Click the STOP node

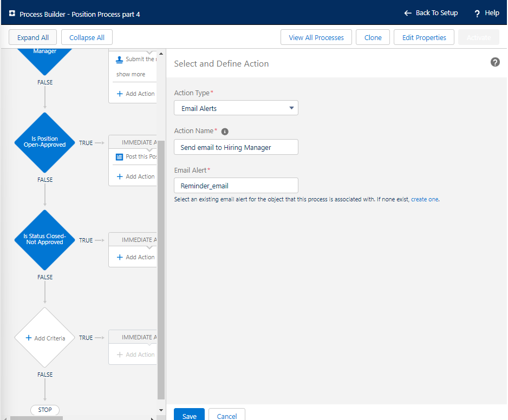point(45,410)
